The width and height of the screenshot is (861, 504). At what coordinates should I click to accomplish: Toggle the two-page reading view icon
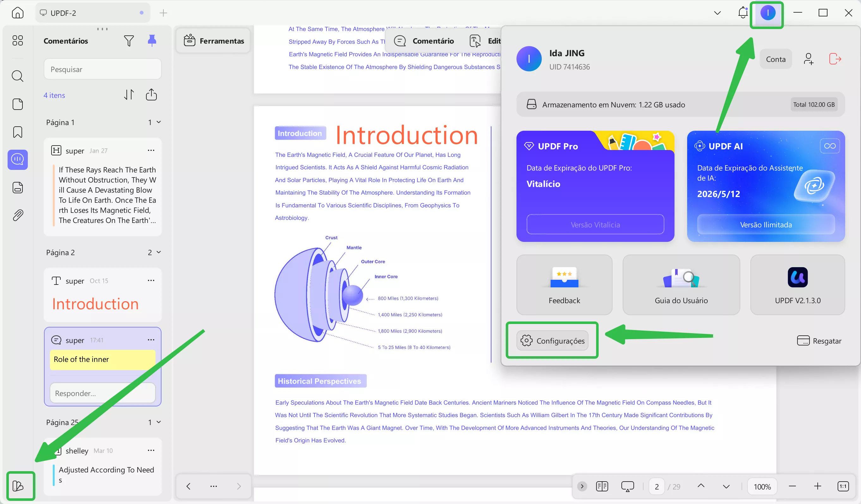pos(602,486)
